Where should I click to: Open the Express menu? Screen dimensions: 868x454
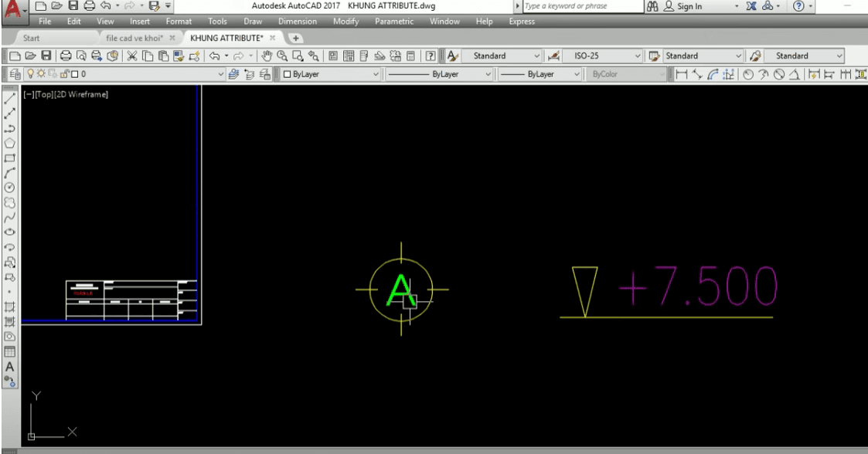pos(522,22)
